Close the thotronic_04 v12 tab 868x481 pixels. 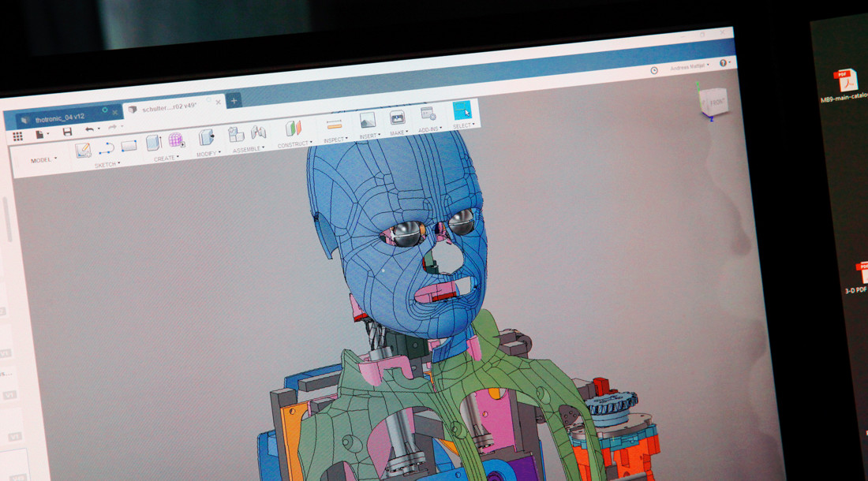(115, 113)
